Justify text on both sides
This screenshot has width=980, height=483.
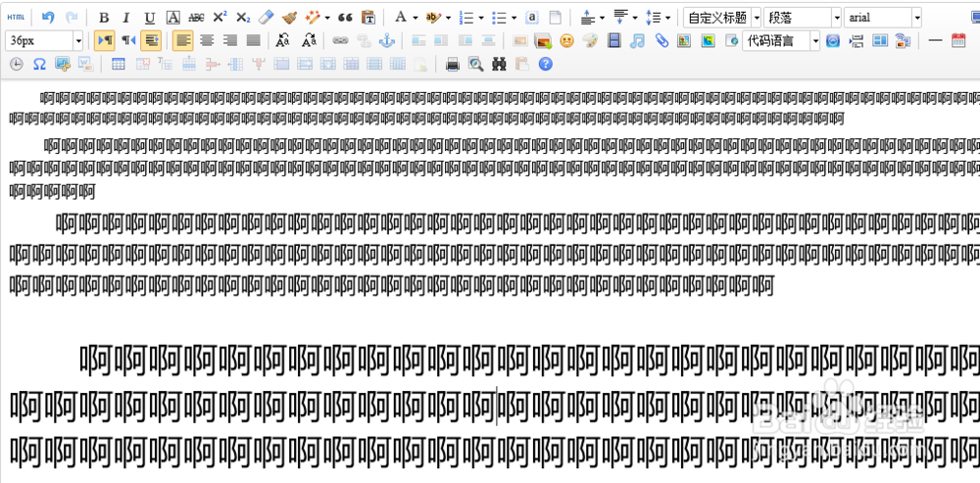253,40
